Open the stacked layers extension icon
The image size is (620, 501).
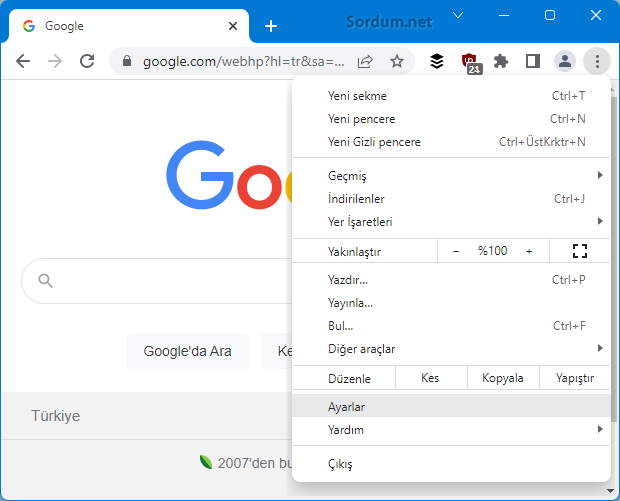(437, 61)
